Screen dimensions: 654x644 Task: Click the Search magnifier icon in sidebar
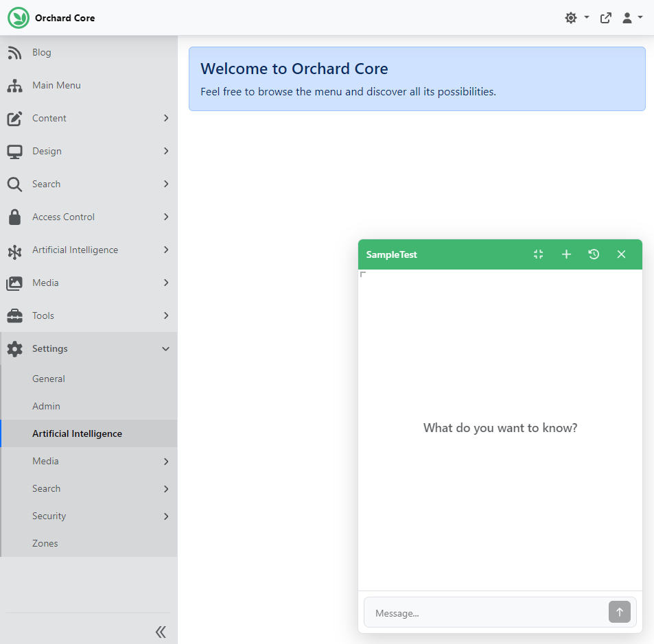[x=14, y=184]
